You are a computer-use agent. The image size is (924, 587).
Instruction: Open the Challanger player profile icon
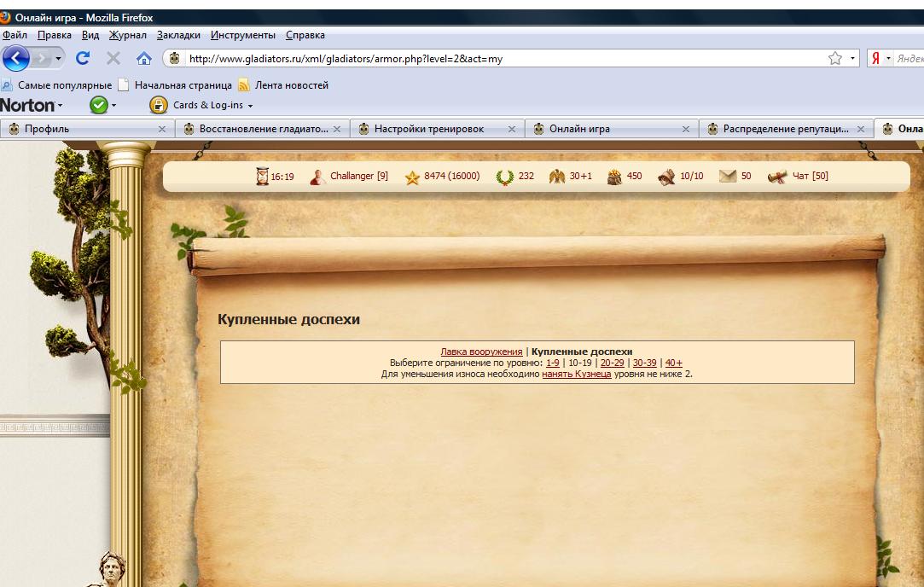[317, 177]
